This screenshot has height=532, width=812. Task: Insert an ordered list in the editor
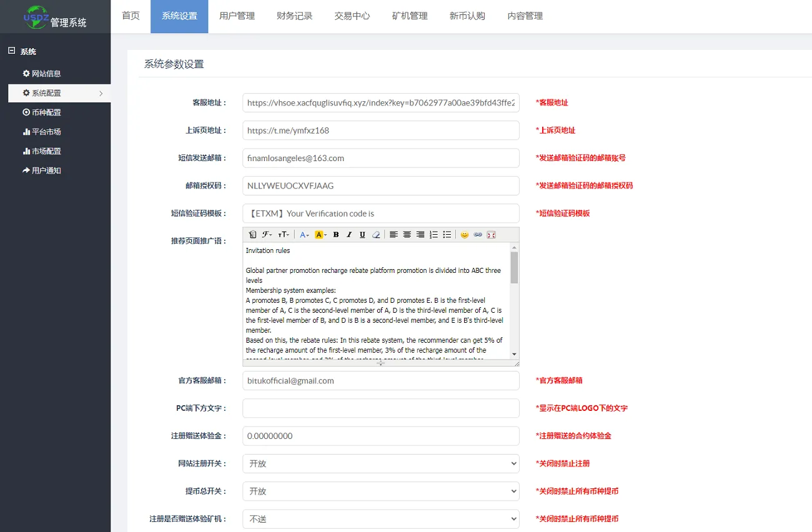click(432, 234)
